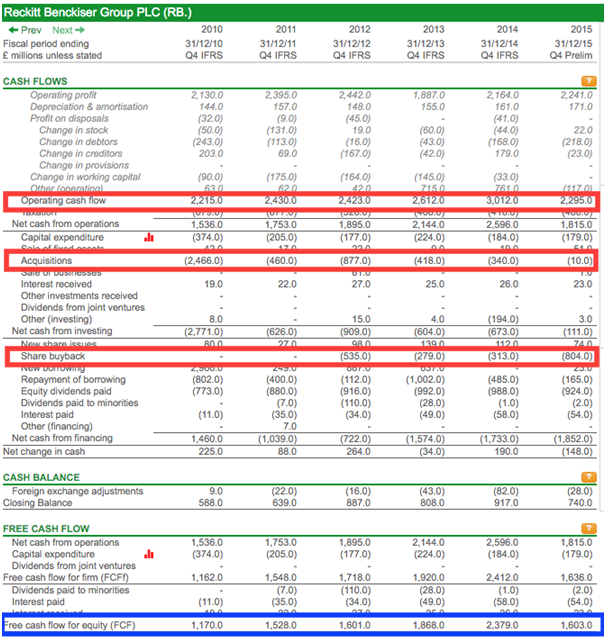Open Cash Balance section help icon

[x=589, y=477]
